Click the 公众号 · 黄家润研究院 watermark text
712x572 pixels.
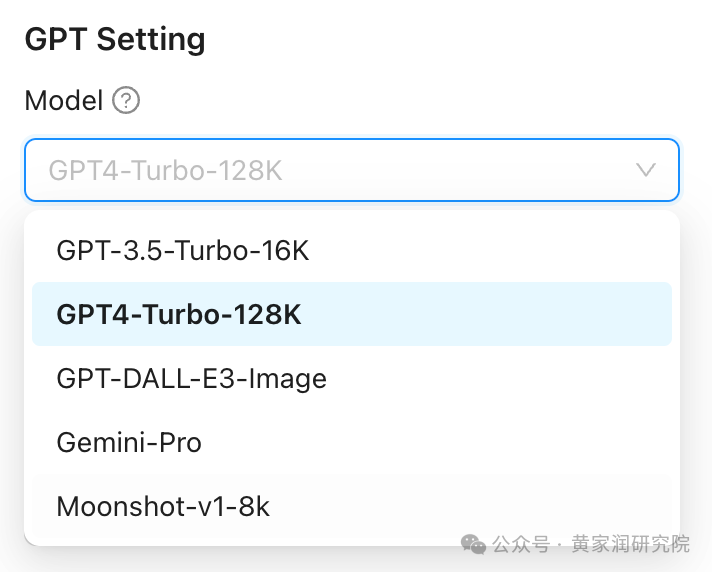click(590, 545)
